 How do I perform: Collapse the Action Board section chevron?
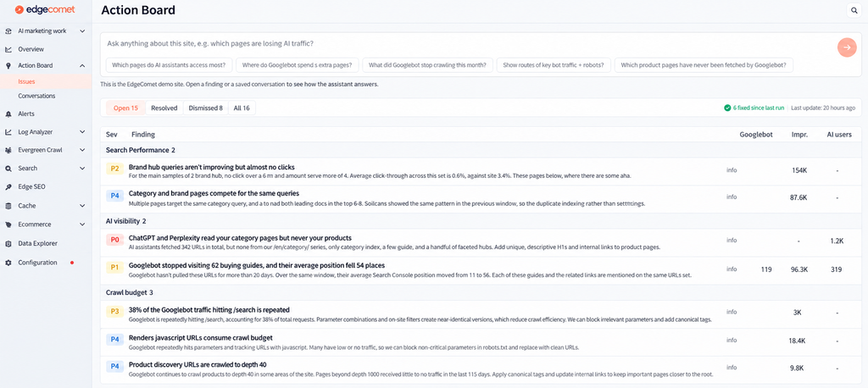82,66
